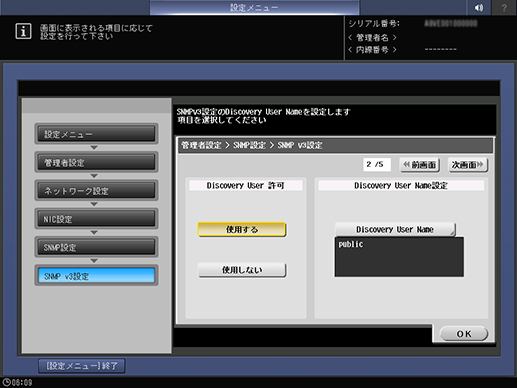This screenshot has width=517, height=388.
Task: Click the clock icon in status bar
Action: point(6,382)
